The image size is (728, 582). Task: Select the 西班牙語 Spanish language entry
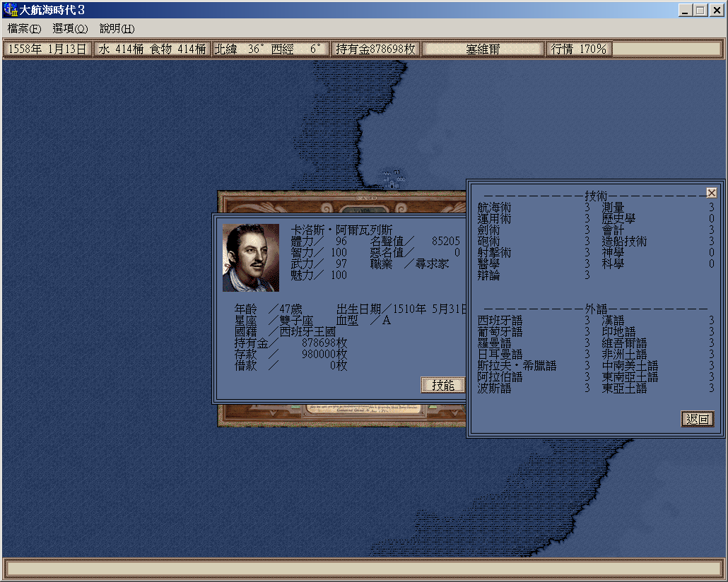500,321
